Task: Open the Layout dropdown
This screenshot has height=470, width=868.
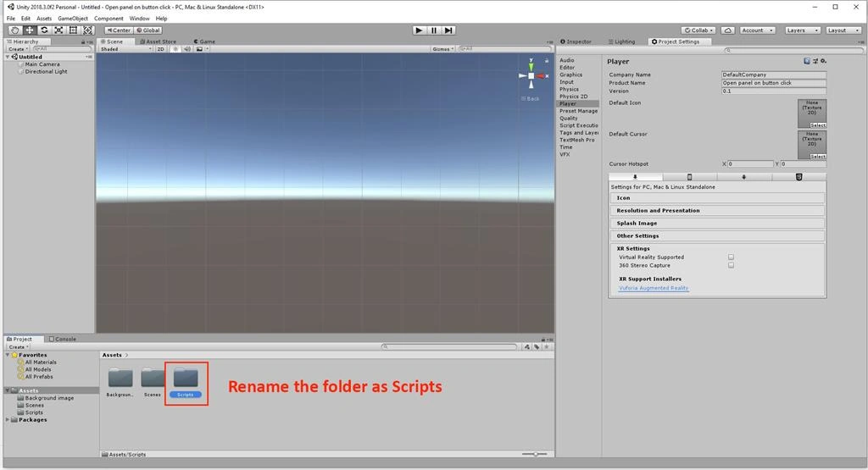Action: (843, 30)
